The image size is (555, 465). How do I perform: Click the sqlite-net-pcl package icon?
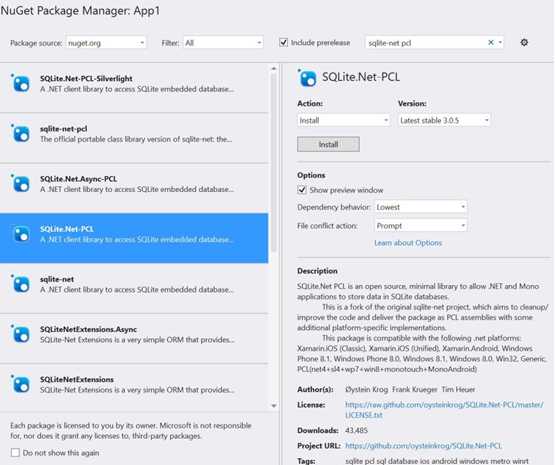click(x=21, y=134)
